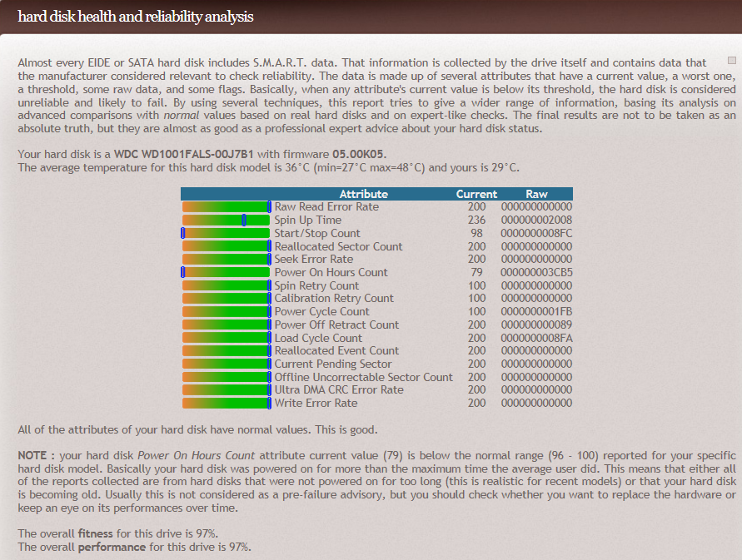Image resolution: width=742 pixels, height=560 pixels.
Task: Click the Offline Uncorrectable Sector Count attribute name
Action: (x=363, y=378)
